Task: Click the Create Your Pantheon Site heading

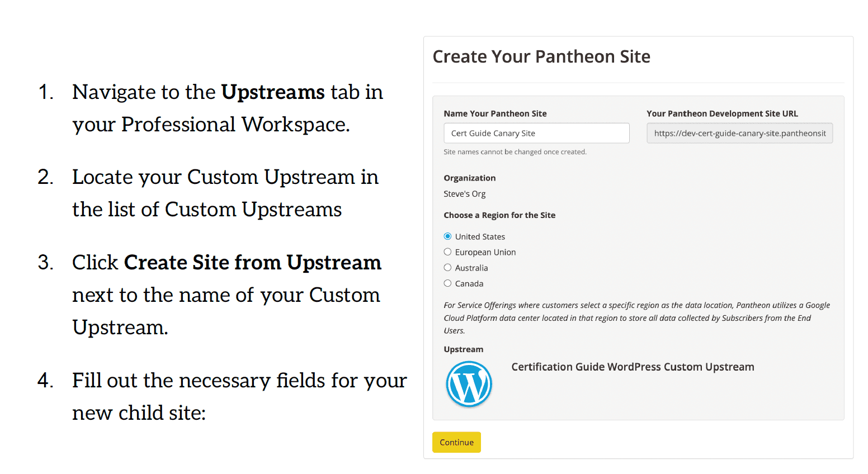Action: (x=541, y=56)
